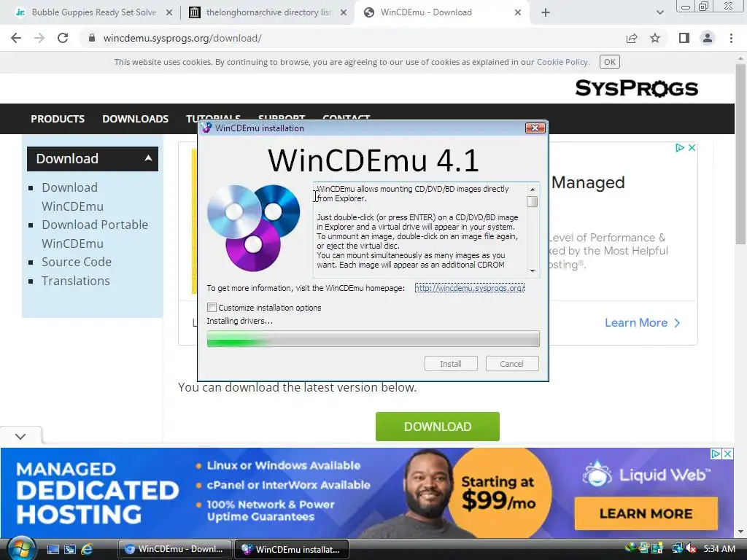Open the Chrome three-dot menu
Screen dimensions: 747x560
click(731, 38)
